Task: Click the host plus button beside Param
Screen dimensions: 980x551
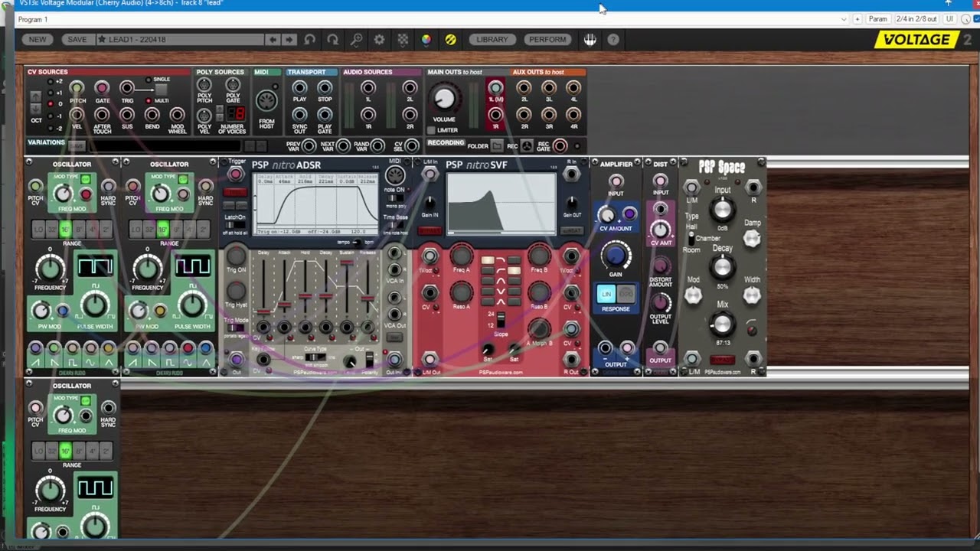Action: [x=857, y=19]
